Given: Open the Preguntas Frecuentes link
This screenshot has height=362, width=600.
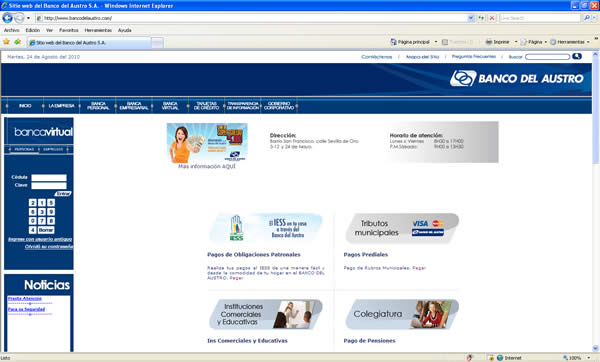Looking at the screenshot, I should [x=474, y=57].
